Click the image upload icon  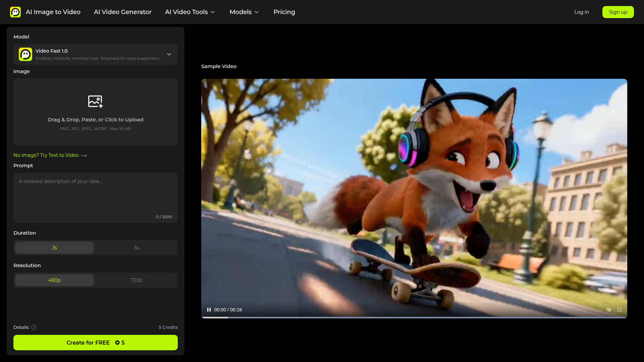[x=95, y=101]
